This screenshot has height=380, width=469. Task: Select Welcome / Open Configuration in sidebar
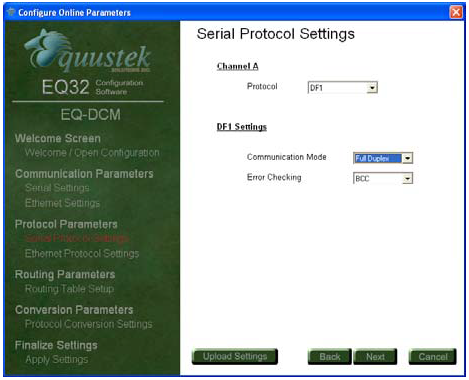pyautogui.click(x=92, y=153)
